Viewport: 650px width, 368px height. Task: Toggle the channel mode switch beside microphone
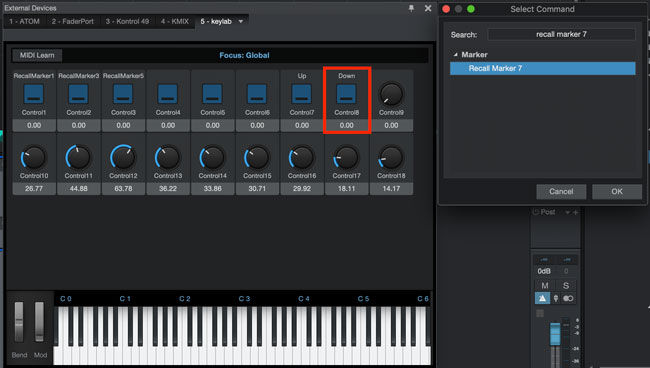click(x=568, y=298)
